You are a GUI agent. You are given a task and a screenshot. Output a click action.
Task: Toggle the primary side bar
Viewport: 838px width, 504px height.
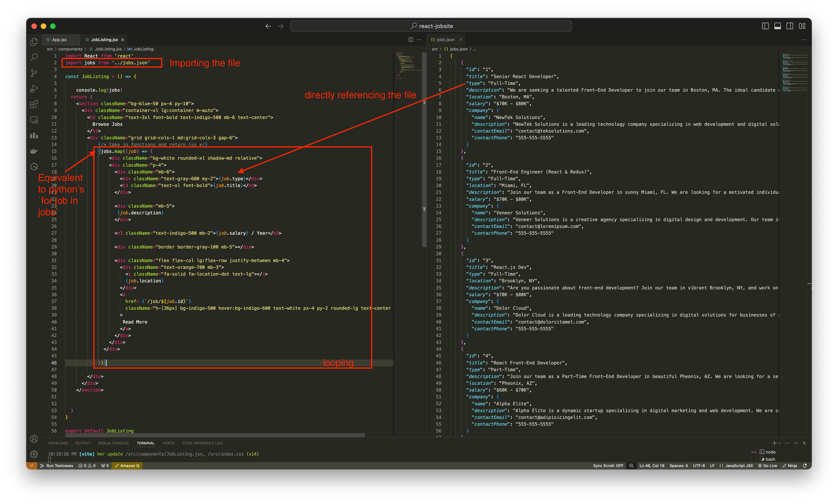coord(765,26)
